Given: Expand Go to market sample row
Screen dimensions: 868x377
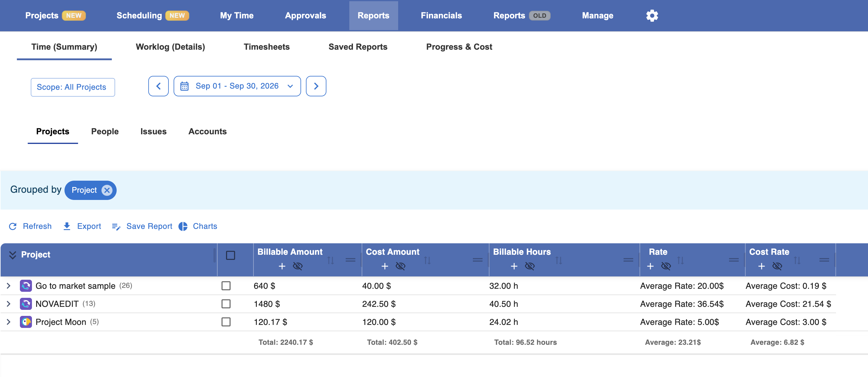Looking at the screenshot, I should [x=9, y=286].
